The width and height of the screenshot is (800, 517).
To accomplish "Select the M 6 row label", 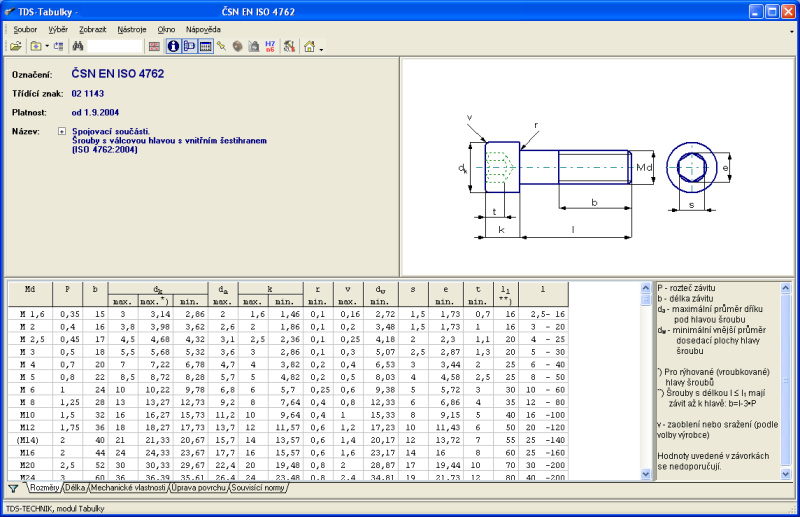I will point(27,390).
